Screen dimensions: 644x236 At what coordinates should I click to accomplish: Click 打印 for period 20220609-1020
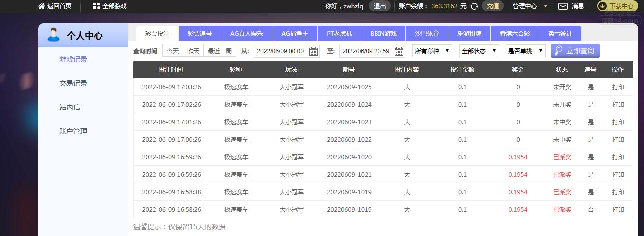coord(618,157)
